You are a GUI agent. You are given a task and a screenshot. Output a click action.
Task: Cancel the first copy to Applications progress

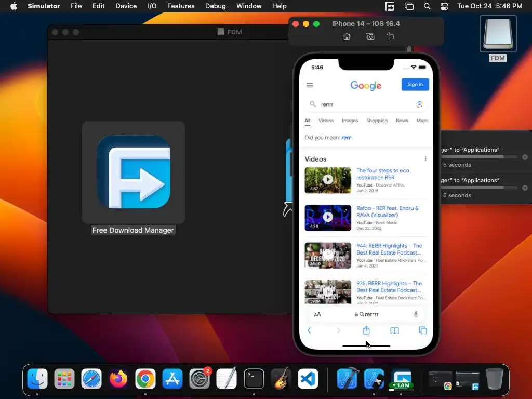(x=525, y=157)
